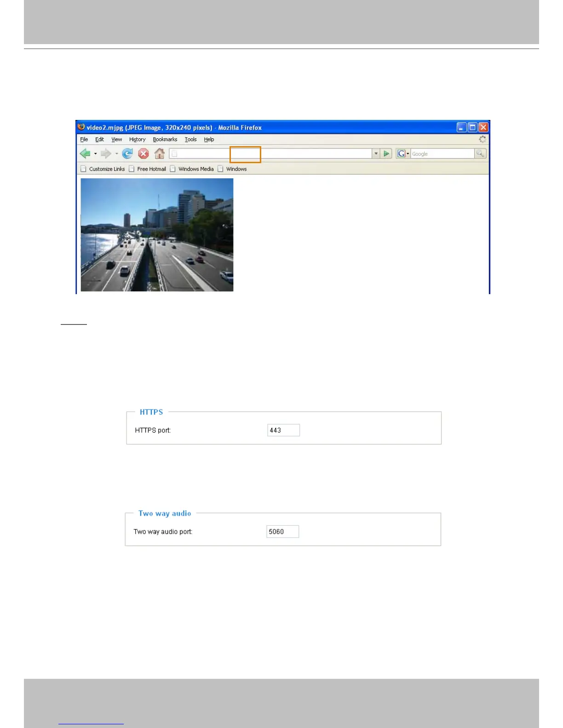
Task: Open the Tools menu
Action: (x=190, y=139)
